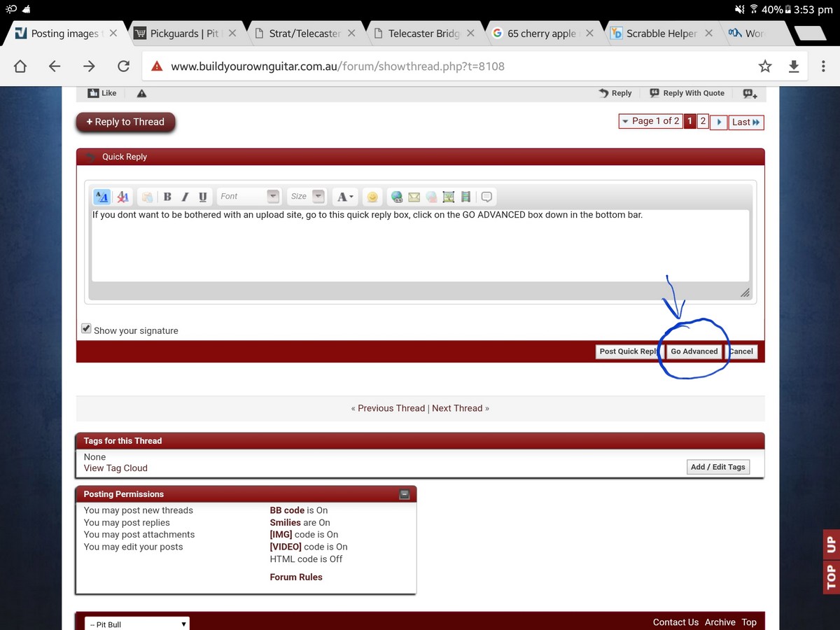The height and width of the screenshot is (630, 840).
Task: Click the insert image icon
Action: [x=449, y=197]
